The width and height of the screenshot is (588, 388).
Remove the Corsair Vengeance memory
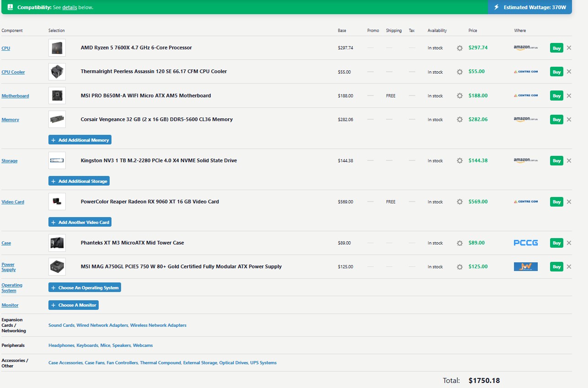tap(569, 119)
